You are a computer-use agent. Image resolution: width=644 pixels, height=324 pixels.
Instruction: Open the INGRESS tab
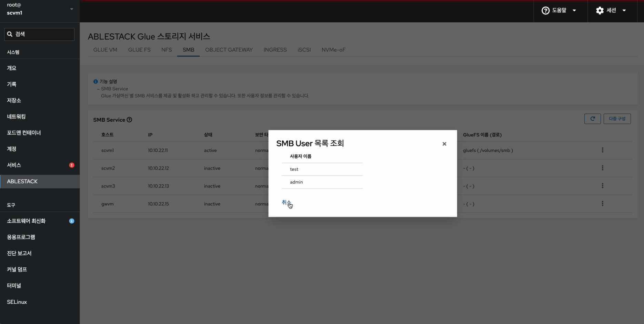point(275,50)
